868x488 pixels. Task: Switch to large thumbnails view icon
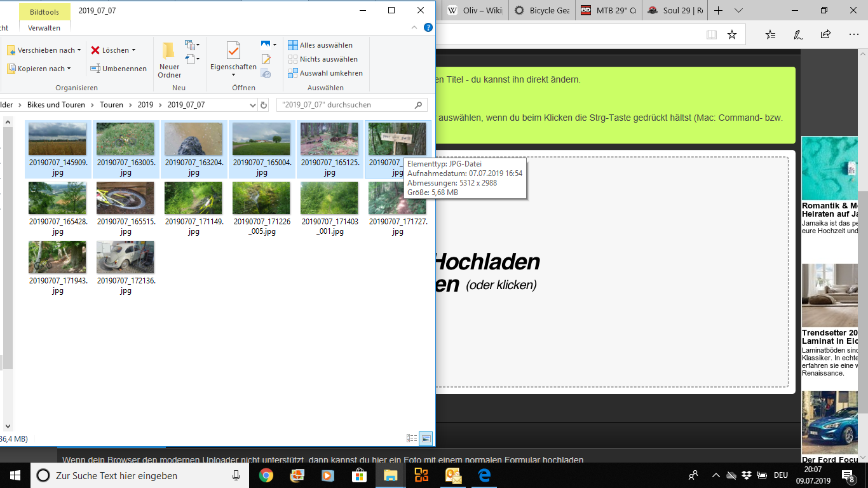(x=426, y=438)
